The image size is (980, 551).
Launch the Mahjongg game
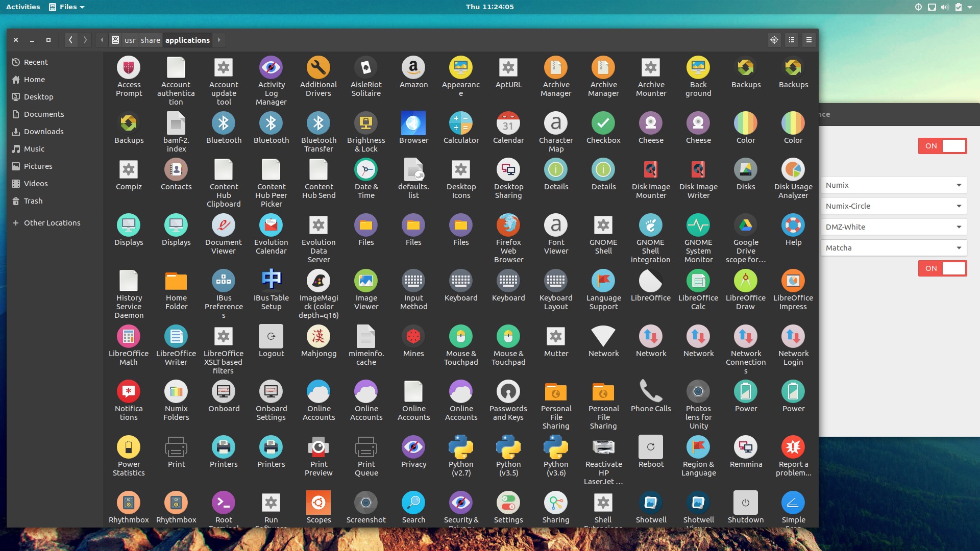318,336
